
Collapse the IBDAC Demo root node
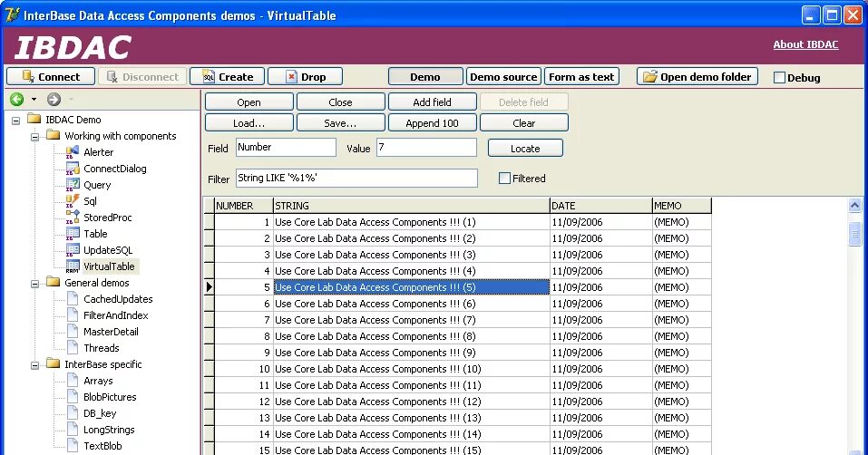pyautogui.click(x=16, y=120)
